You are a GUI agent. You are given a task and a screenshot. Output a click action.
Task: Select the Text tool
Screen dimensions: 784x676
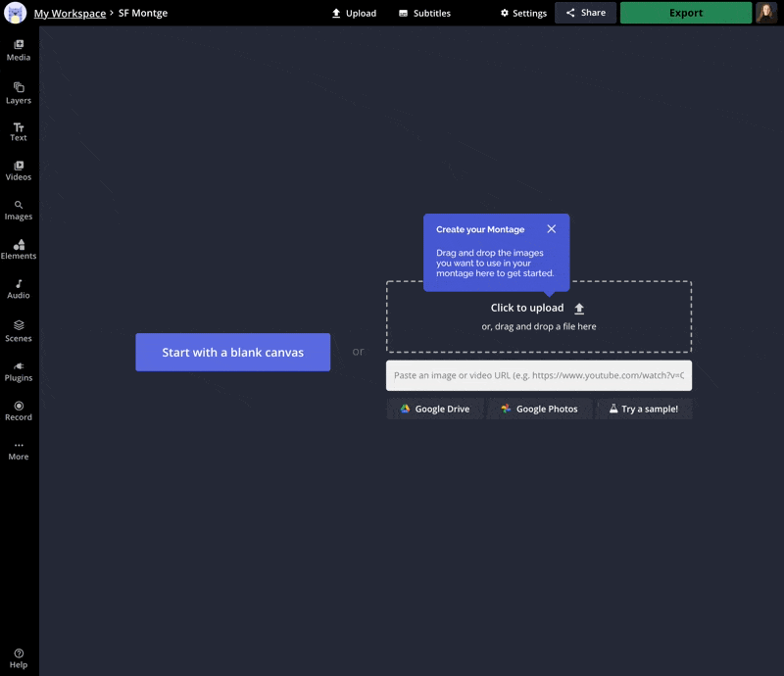tap(19, 131)
